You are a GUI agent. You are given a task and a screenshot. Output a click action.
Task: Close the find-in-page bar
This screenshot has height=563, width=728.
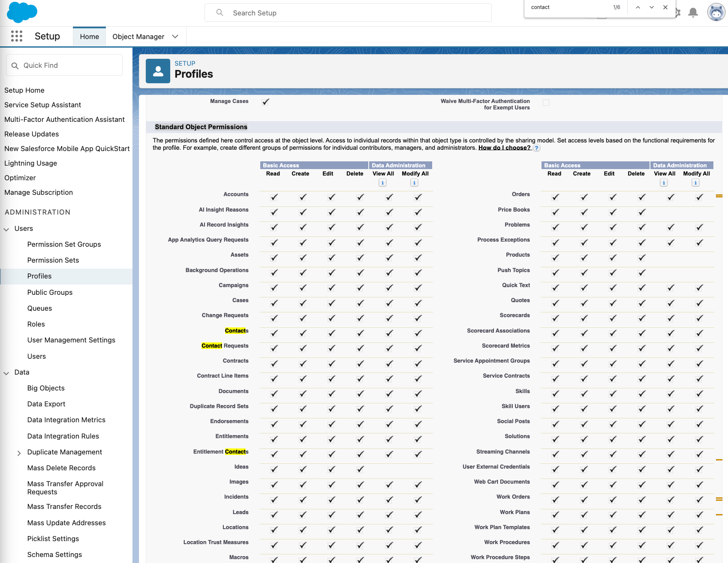pos(665,7)
